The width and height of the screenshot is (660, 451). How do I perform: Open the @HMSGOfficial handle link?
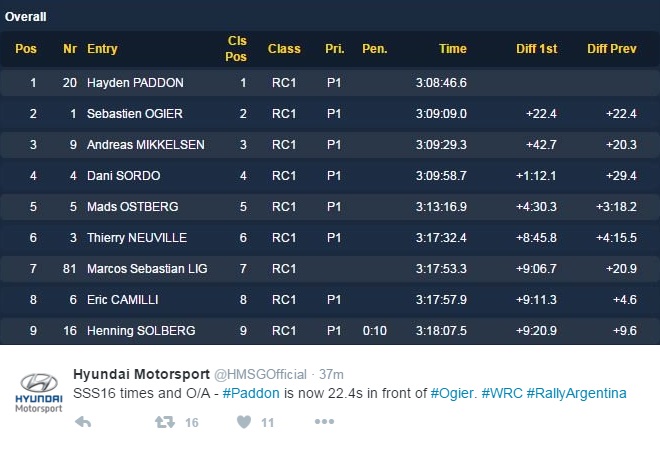pos(259,373)
